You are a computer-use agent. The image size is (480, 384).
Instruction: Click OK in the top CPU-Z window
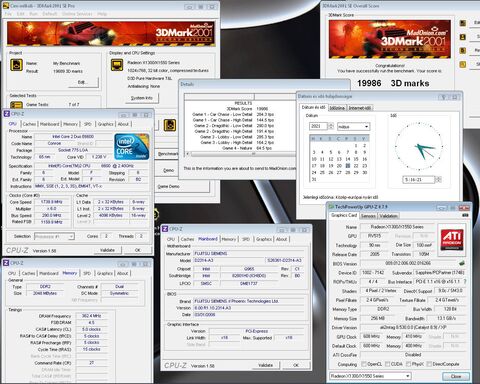(x=138, y=250)
